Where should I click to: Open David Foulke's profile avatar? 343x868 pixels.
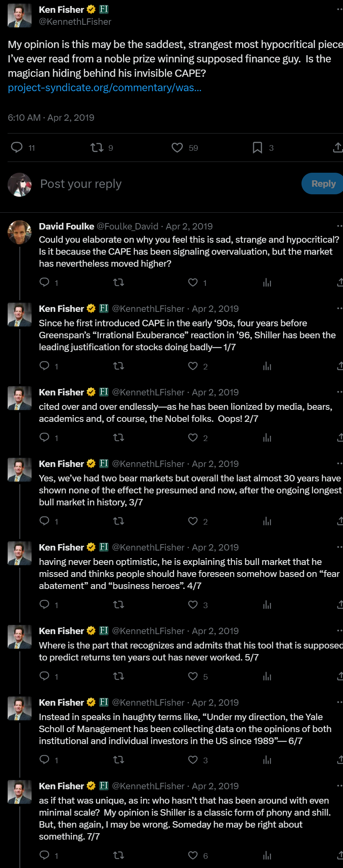20,232
